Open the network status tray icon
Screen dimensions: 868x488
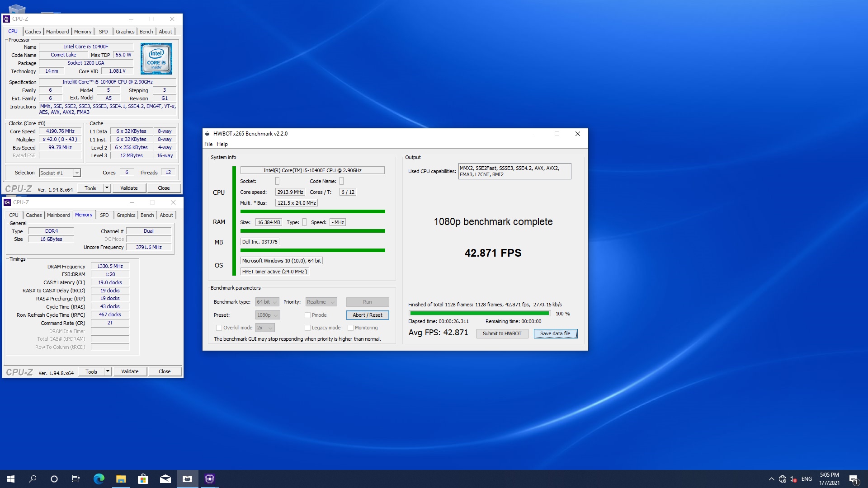pos(783,479)
